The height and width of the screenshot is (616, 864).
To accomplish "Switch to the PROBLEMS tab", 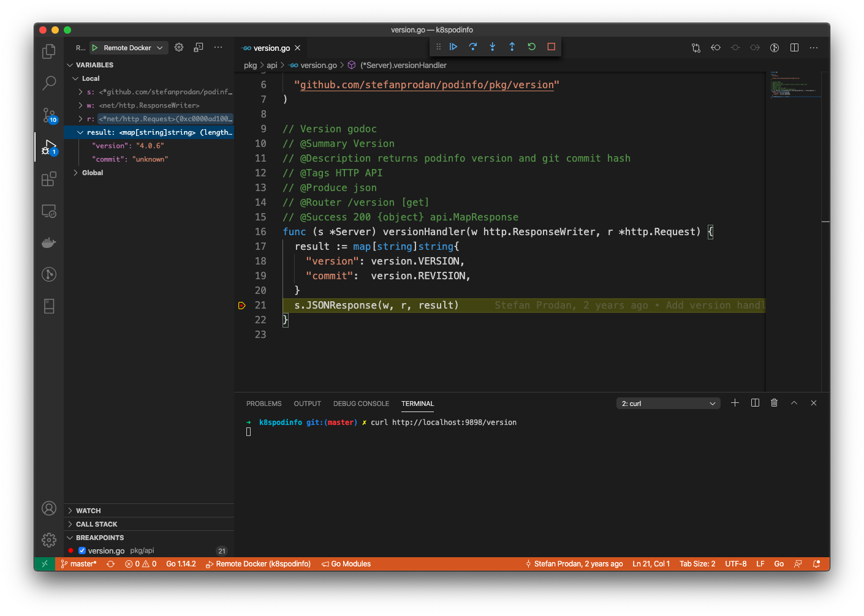I will point(264,404).
